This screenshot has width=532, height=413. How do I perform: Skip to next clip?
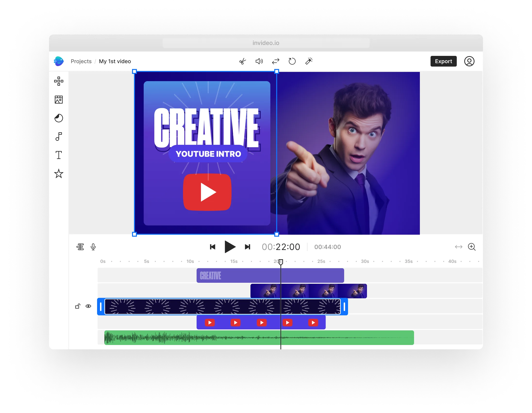click(248, 247)
